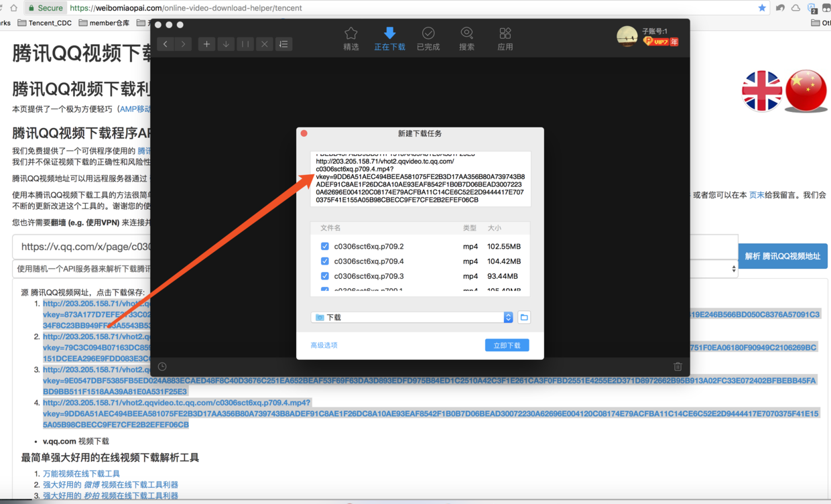The height and width of the screenshot is (504, 831).
Task: Bookmark this page with the star icon
Action: [762, 8]
